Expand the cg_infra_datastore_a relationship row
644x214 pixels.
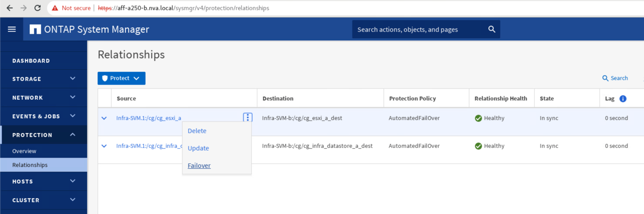coord(104,146)
